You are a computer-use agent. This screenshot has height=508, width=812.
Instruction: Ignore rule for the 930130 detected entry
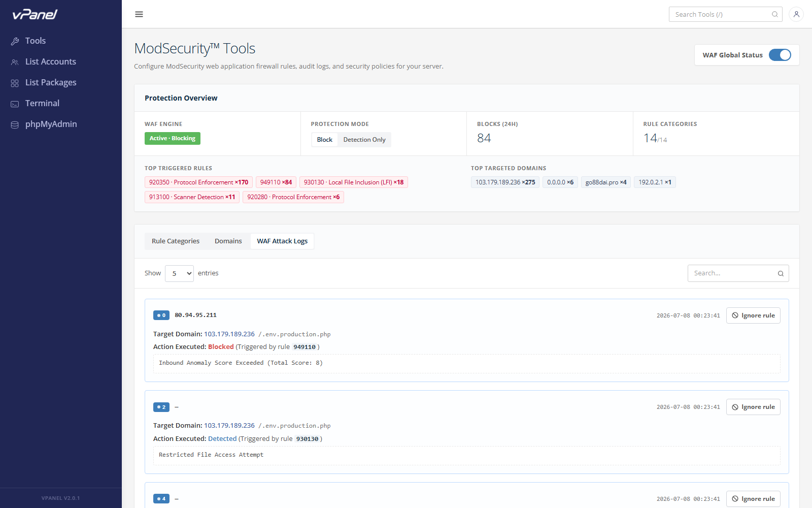(753, 407)
